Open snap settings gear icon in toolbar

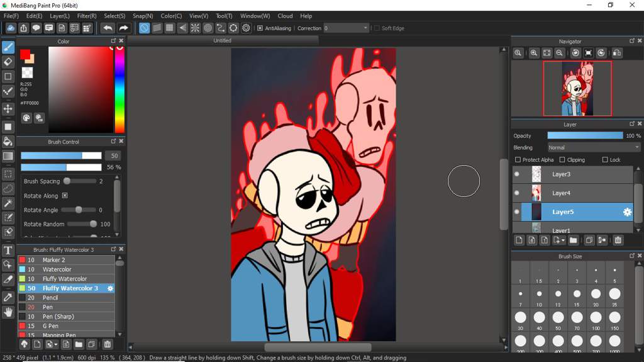[246, 28]
